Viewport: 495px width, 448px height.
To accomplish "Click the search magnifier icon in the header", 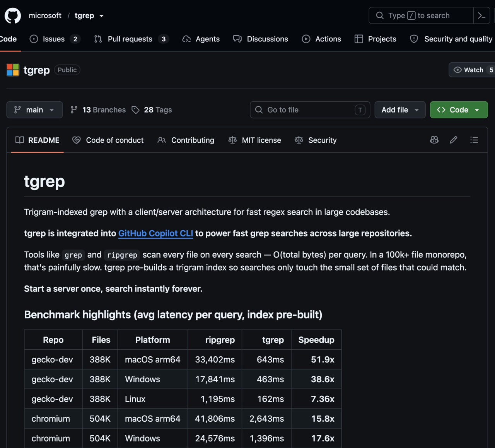I will pyautogui.click(x=380, y=15).
